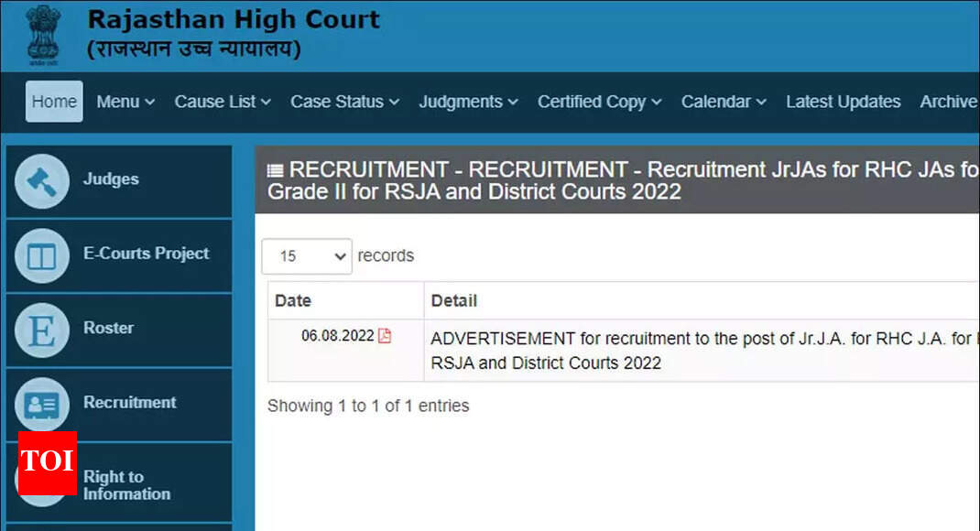Open the PDF icon beside 06.08.2022
The image size is (980, 531).
tap(385, 336)
